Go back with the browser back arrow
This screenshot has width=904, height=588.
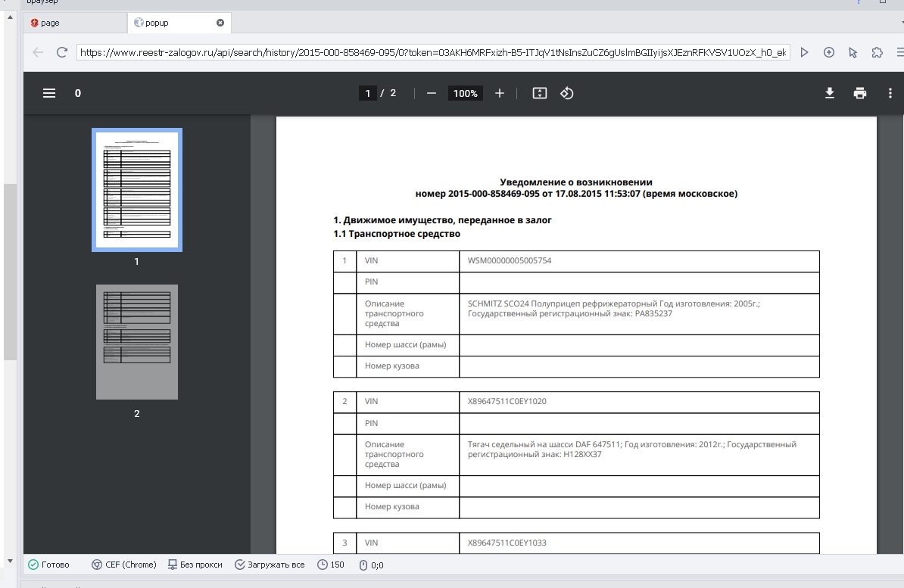[x=39, y=53]
